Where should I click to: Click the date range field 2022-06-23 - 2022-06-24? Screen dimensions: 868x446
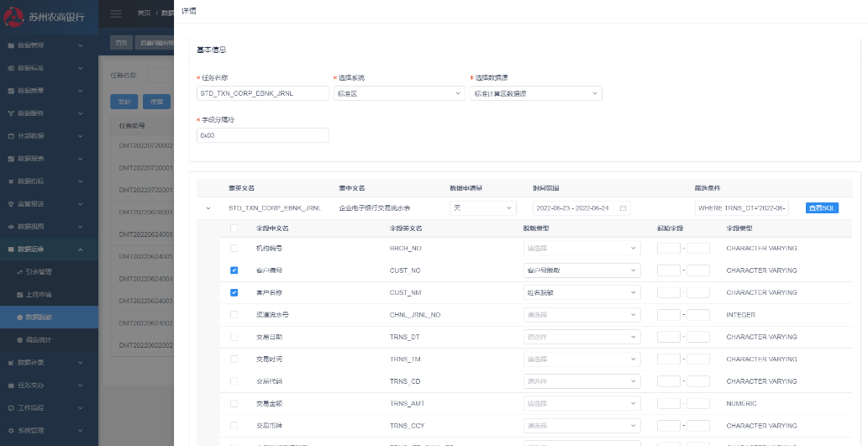pos(581,208)
